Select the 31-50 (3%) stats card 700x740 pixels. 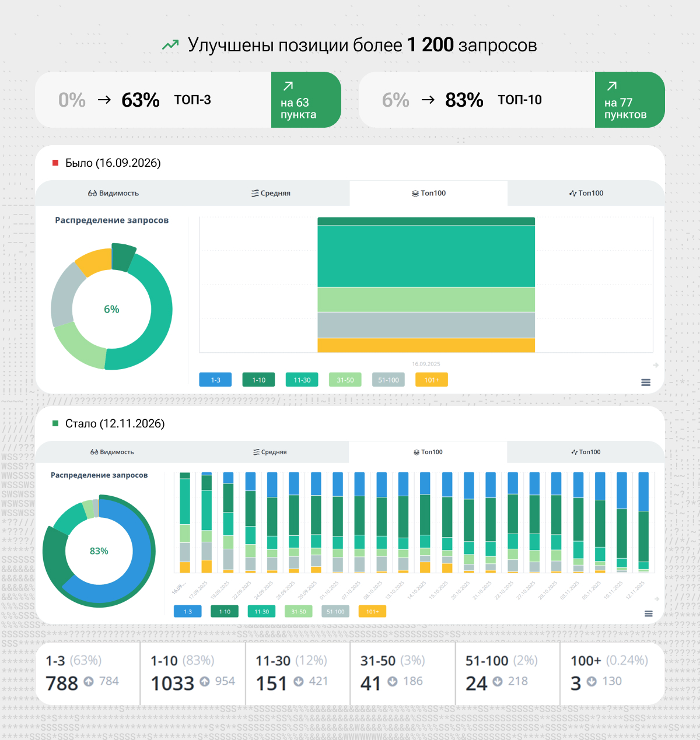tap(402, 673)
